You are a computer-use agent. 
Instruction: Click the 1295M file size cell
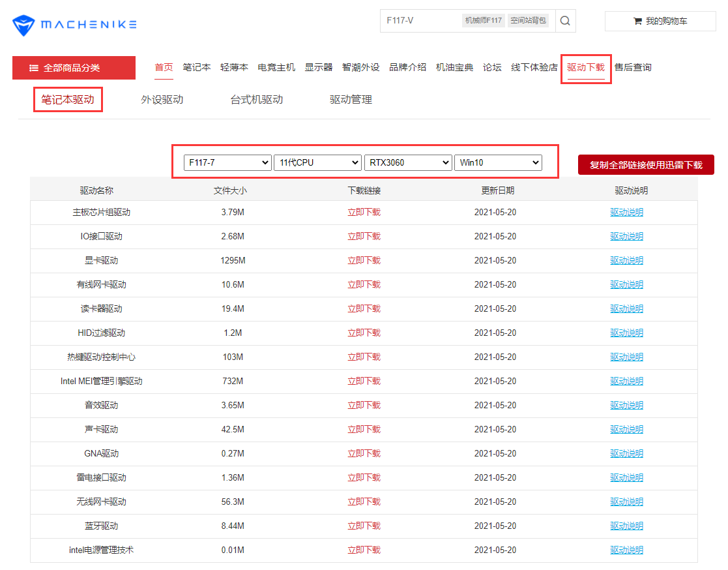[x=233, y=261]
